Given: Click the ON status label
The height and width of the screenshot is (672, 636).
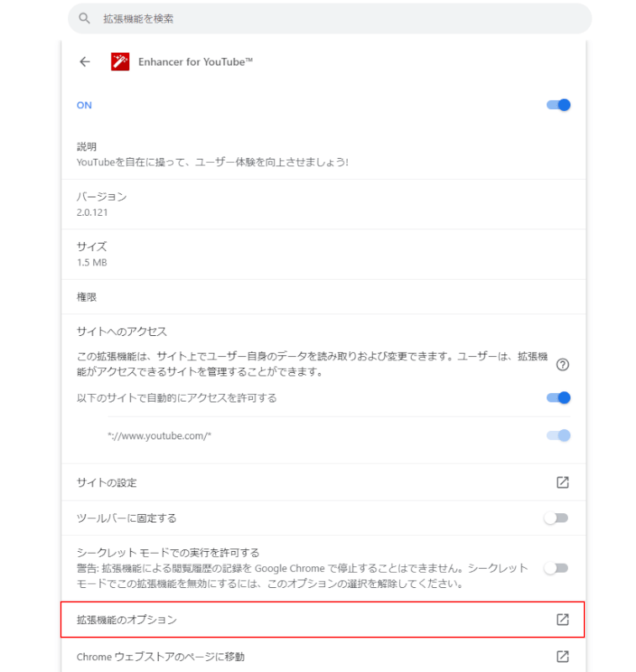Looking at the screenshot, I should [x=84, y=106].
